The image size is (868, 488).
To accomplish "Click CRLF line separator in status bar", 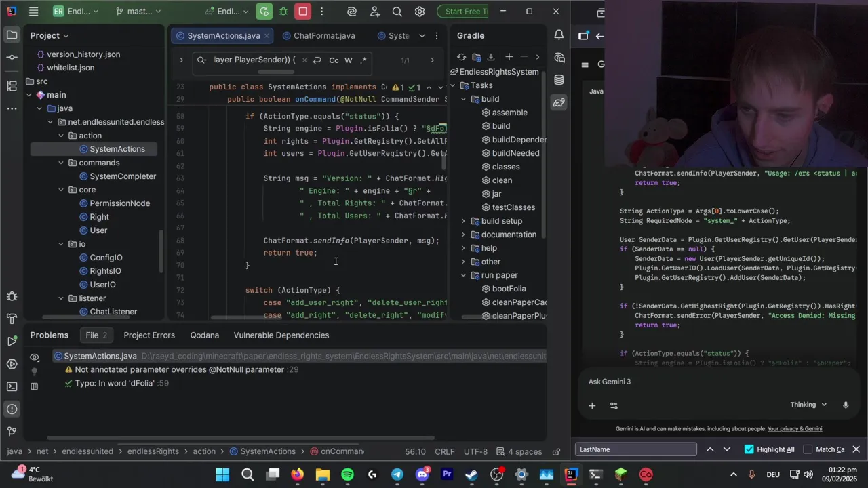I will click(445, 451).
